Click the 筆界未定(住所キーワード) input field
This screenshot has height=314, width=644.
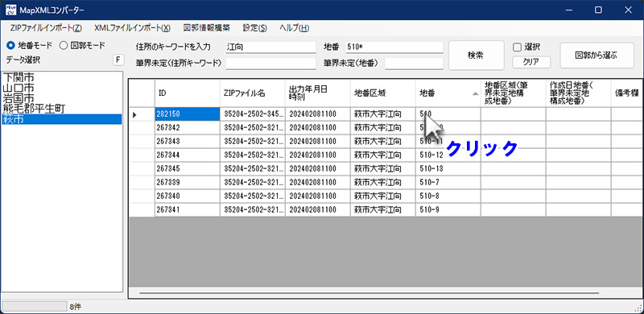point(270,64)
